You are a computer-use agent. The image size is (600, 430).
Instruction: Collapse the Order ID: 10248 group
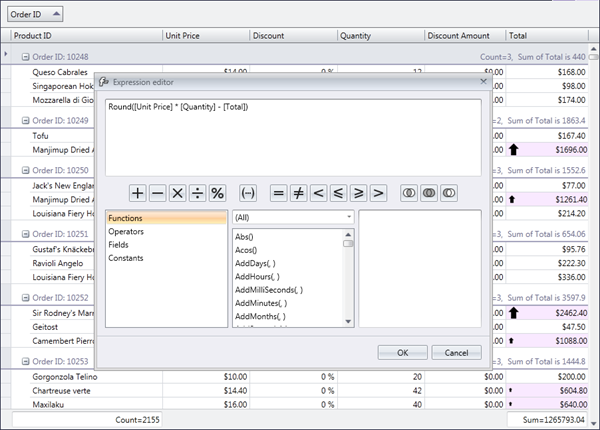25,57
